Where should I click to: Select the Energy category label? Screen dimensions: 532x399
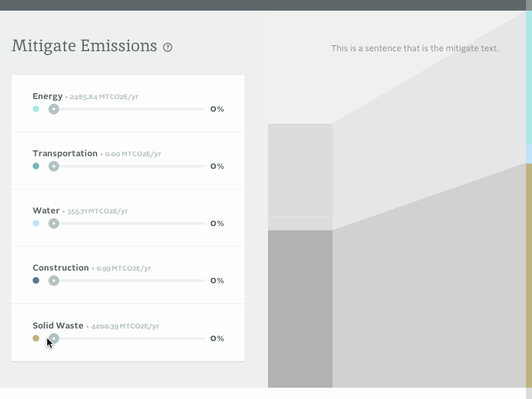point(47,96)
